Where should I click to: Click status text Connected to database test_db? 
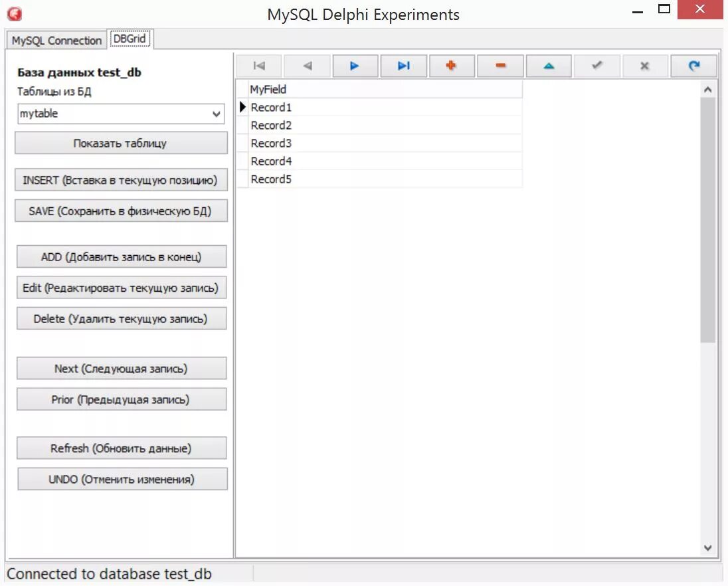[x=109, y=574]
